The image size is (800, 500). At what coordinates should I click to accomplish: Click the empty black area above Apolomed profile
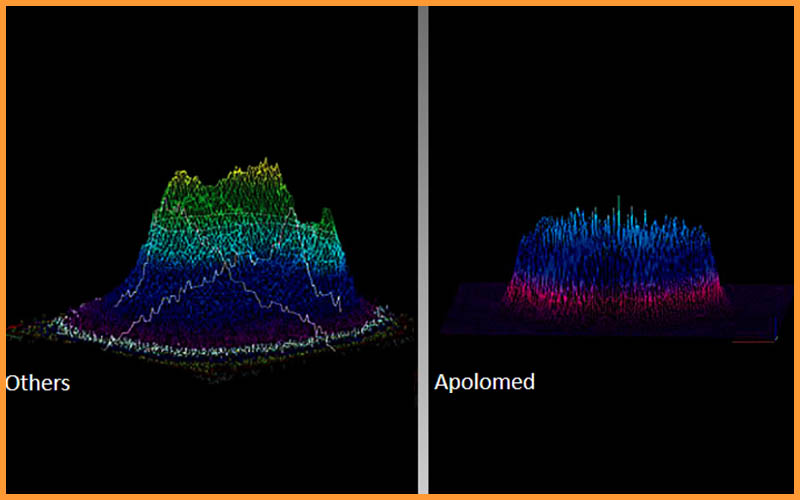[x=610, y=100]
